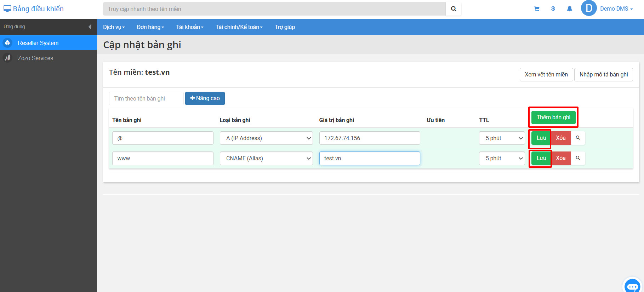Open the live chat bubble icon
The image size is (644, 292).
(x=633, y=285)
